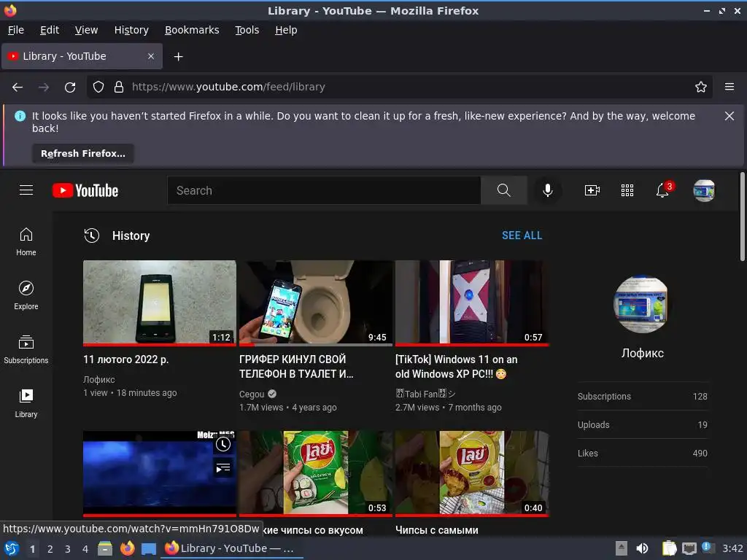This screenshot has height=560, width=747.
Task: Click the blue Meizu video thumbnail
Action: [160, 472]
